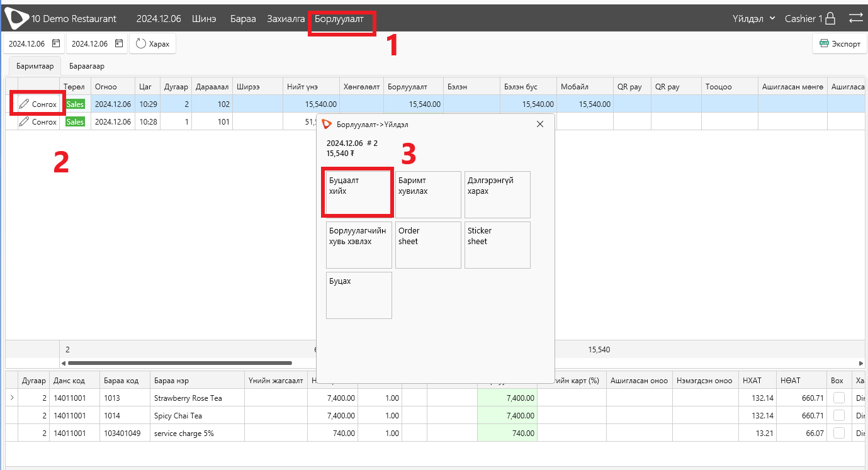Click the lock icon next to Cashier 1
The image size is (868, 470).
pyautogui.click(x=831, y=18)
